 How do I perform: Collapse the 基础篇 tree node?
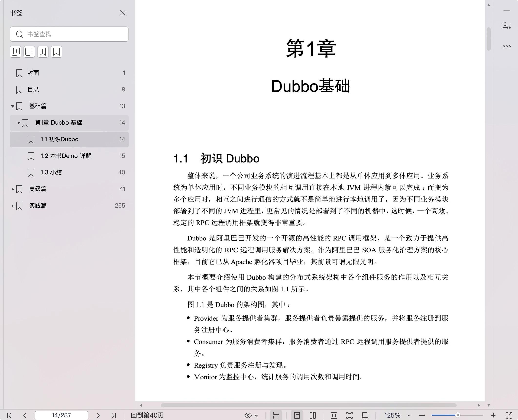click(13, 106)
